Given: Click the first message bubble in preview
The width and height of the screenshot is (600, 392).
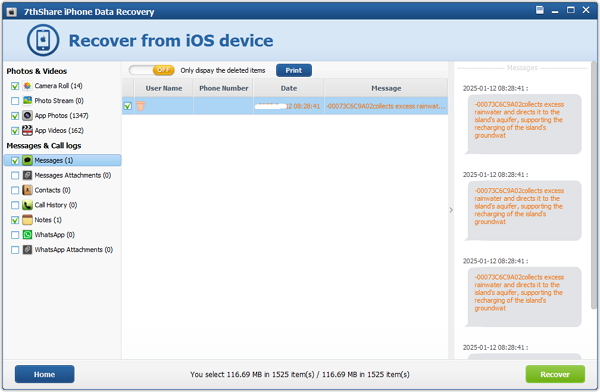Looking at the screenshot, I should tap(523, 124).
